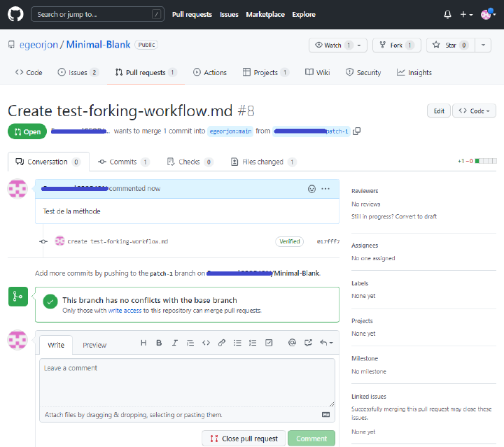Image resolution: width=504 pixels, height=447 pixels.
Task: Click the diffstat bar next to +1 −0
Action: tap(486, 161)
